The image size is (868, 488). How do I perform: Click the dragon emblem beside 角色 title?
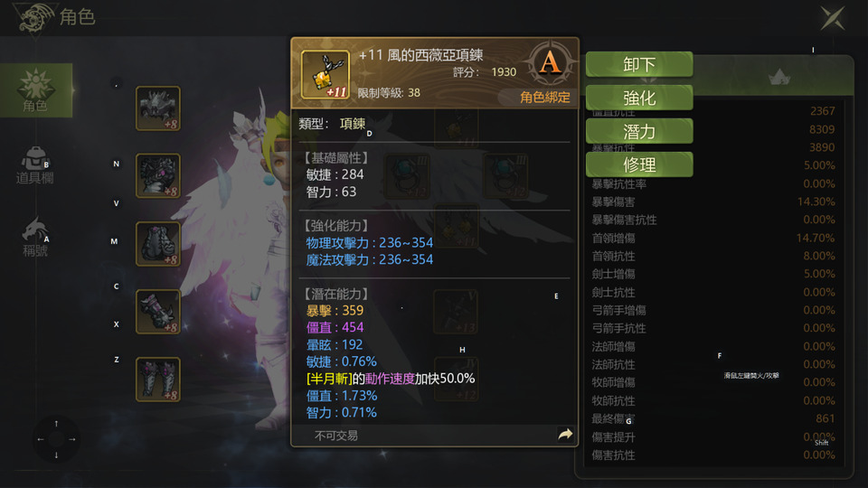point(35,17)
